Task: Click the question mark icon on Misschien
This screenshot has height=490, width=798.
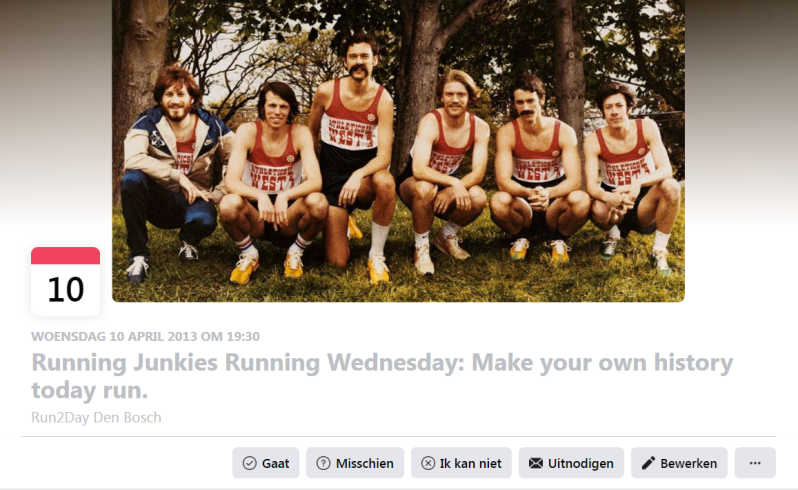Action: click(x=323, y=463)
